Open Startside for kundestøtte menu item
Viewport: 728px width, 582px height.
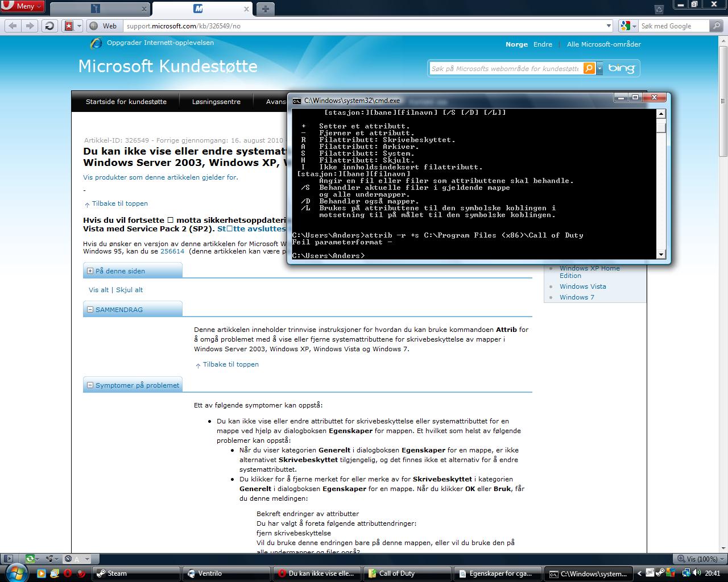pyautogui.click(x=126, y=102)
